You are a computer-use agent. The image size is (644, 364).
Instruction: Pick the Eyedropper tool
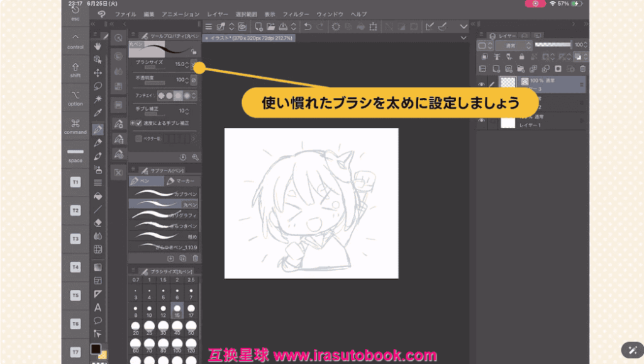[97, 113]
